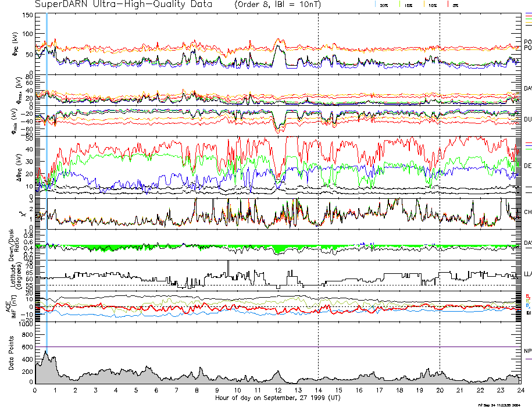Viewport: 532px width, 407px height.
Task: Click the NP label right of Data Points panel
Action: [528, 351]
